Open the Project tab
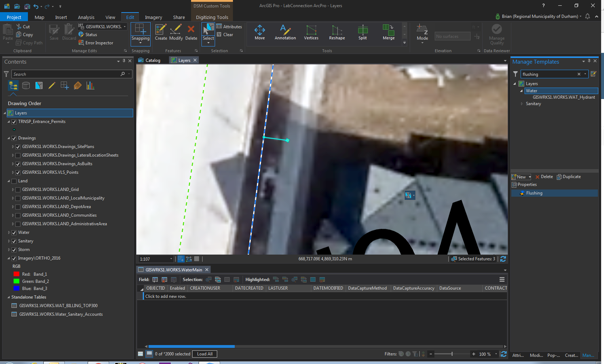 (x=14, y=17)
